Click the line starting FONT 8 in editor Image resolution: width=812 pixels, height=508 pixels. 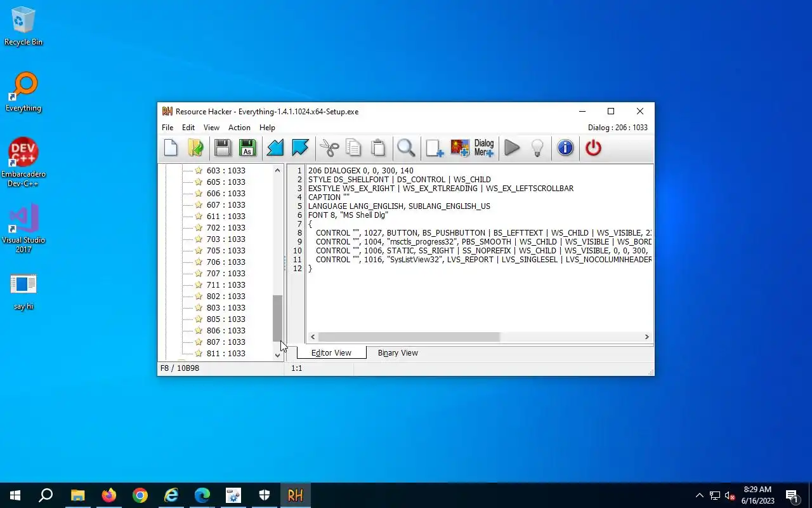click(x=348, y=215)
